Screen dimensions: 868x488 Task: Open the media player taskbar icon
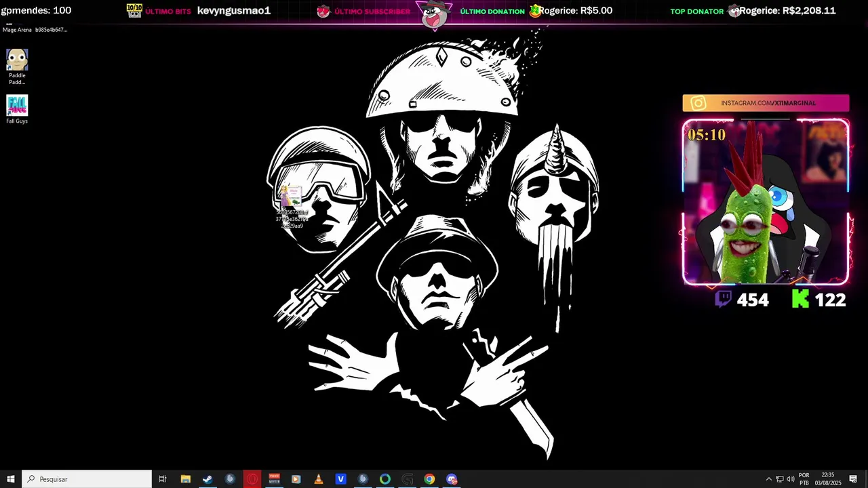pos(296,479)
